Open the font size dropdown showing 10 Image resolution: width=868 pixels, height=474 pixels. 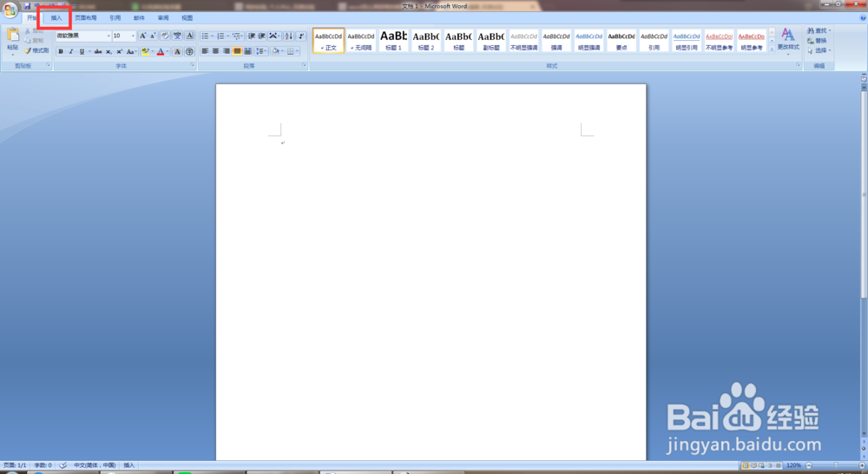tap(133, 36)
